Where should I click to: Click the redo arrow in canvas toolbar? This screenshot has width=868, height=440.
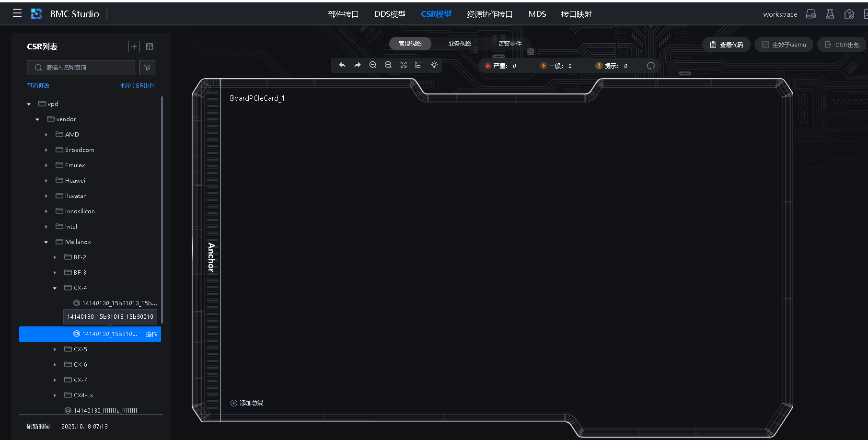(357, 65)
